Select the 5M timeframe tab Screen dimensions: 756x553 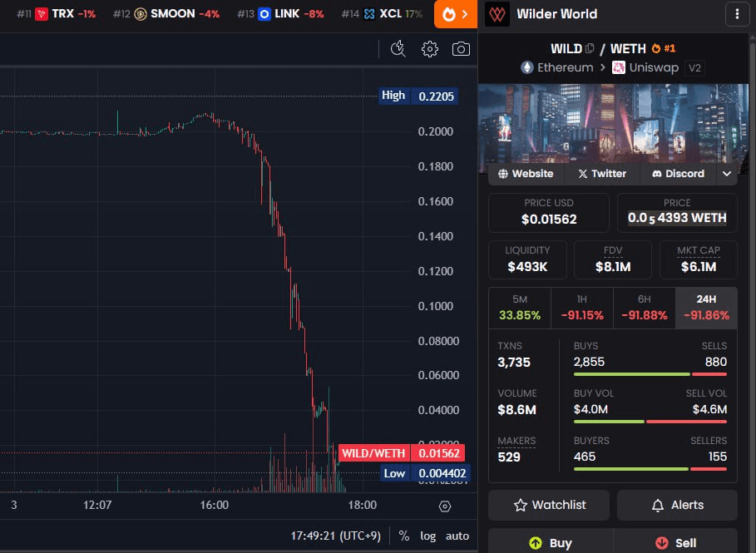[520, 308]
